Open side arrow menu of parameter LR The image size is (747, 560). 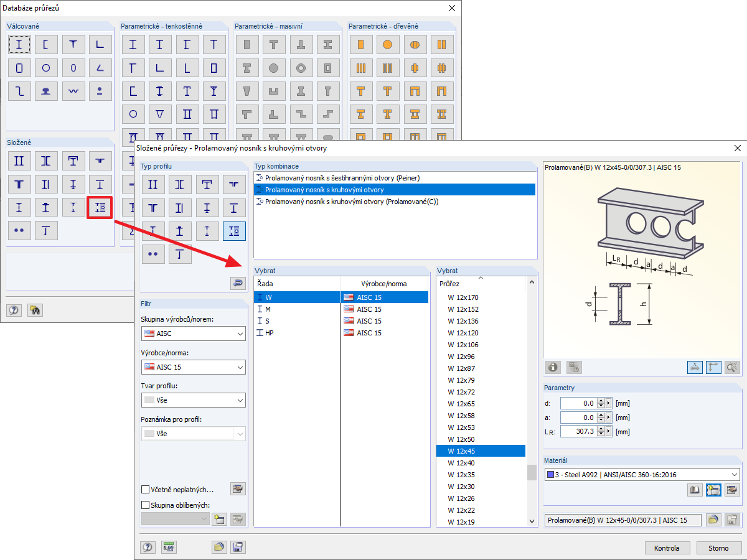609,432
